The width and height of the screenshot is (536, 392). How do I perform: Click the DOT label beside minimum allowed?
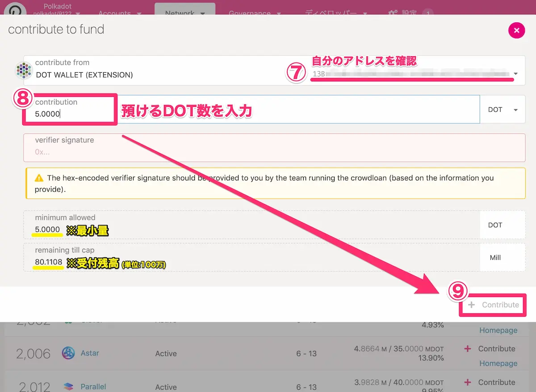495,225
